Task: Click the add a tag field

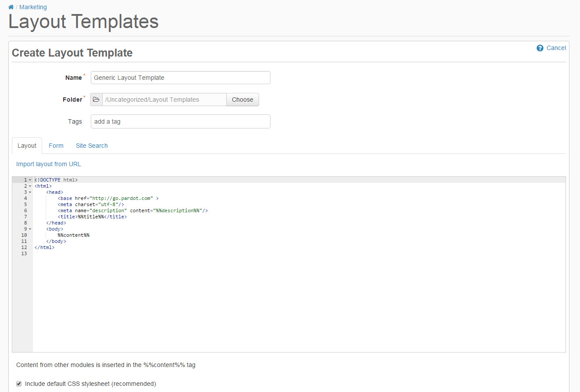Action: point(180,121)
